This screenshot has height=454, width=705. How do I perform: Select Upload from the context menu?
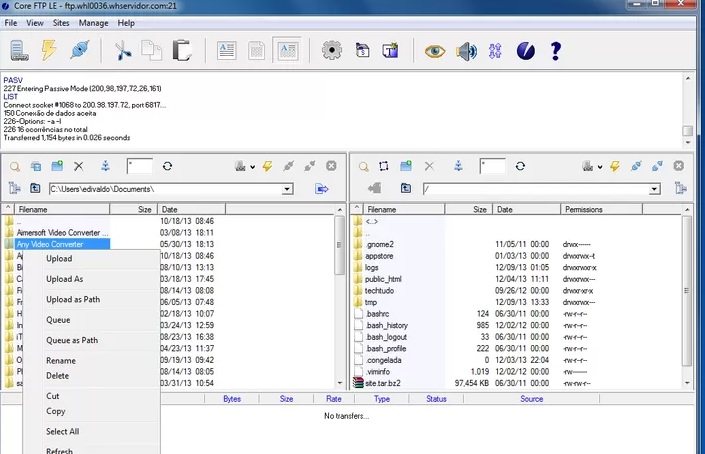tap(59, 259)
